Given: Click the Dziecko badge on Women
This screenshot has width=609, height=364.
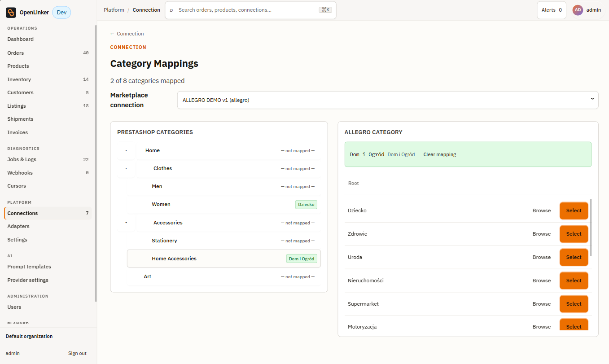Looking at the screenshot, I should click(x=306, y=204).
